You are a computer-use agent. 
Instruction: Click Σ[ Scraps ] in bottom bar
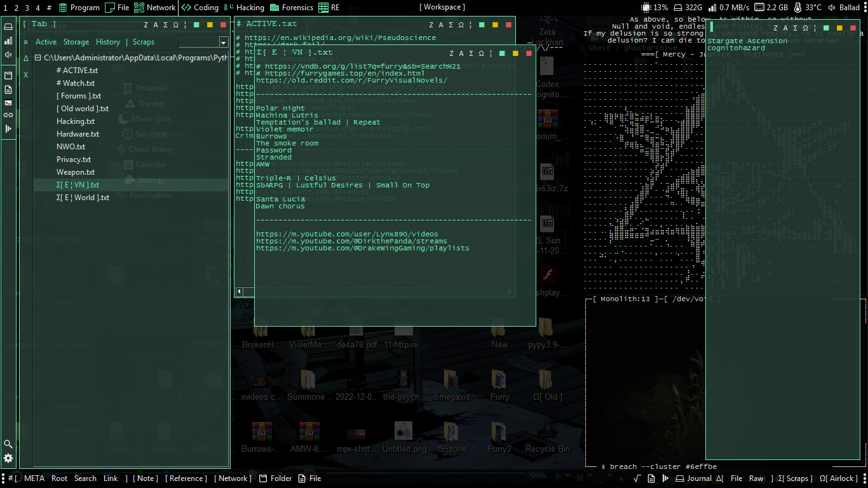tap(796, 478)
